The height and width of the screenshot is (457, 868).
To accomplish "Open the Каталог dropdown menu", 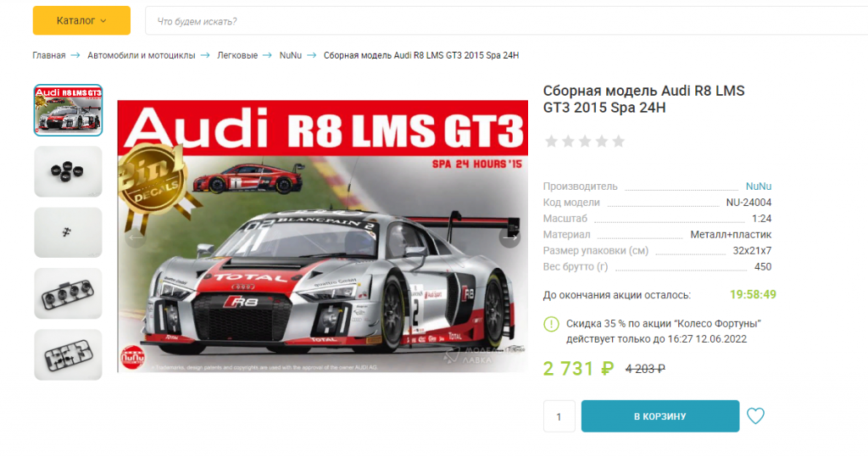I will (x=81, y=20).
